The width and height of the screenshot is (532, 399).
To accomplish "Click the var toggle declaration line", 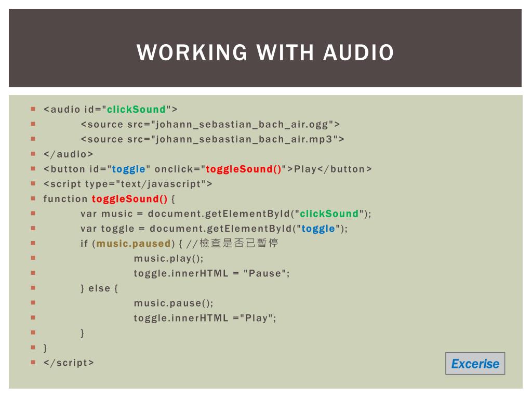I will coord(214,229).
